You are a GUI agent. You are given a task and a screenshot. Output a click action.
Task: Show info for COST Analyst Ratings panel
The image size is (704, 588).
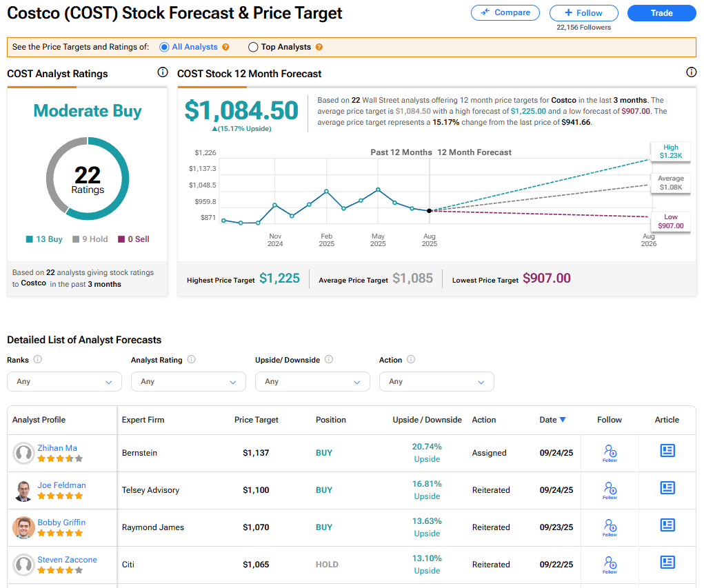pyautogui.click(x=163, y=72)
